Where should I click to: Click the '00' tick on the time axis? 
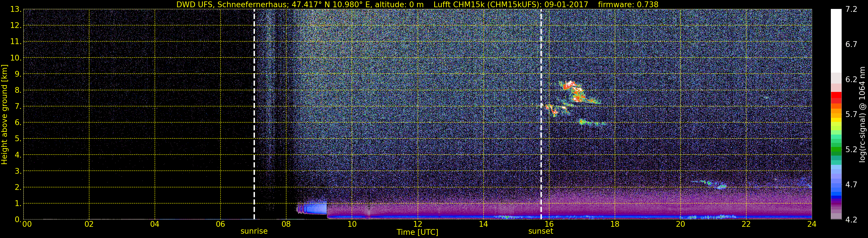pyautogui.click(x=27, y=224)
